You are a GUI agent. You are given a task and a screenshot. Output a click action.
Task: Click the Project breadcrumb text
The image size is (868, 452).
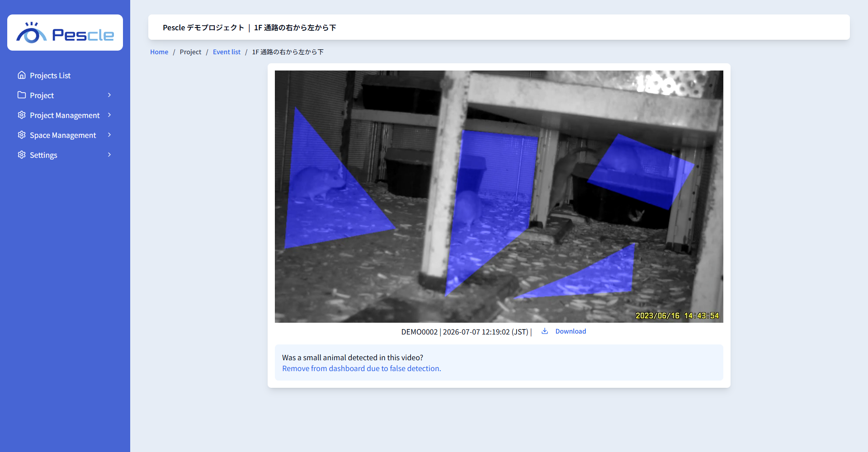coord(190,52)
